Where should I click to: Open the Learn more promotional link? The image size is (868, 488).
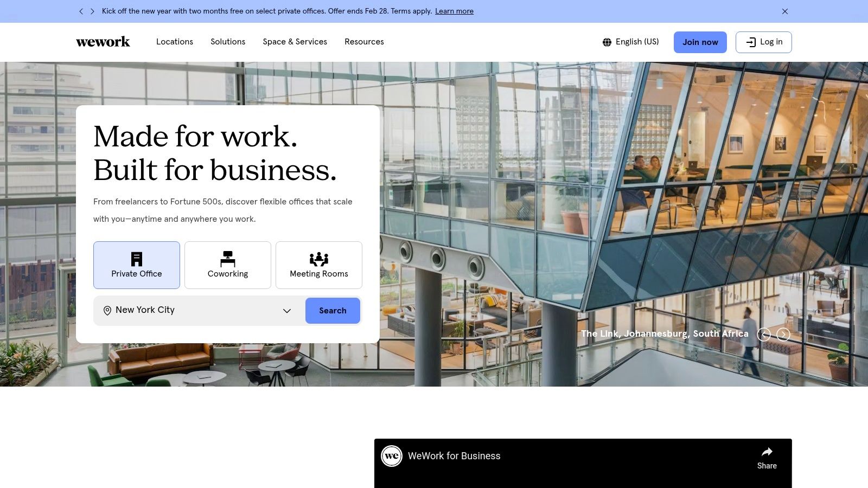point(454,11)
